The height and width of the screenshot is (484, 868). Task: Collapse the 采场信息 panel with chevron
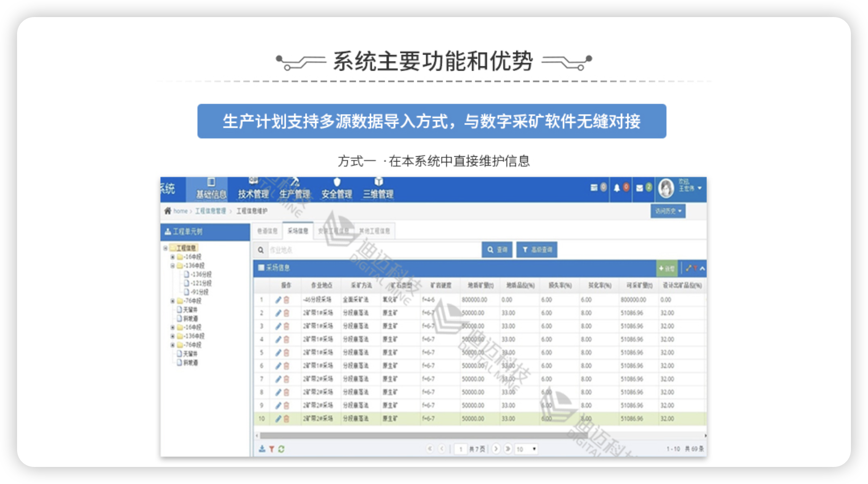click(702, 269)
